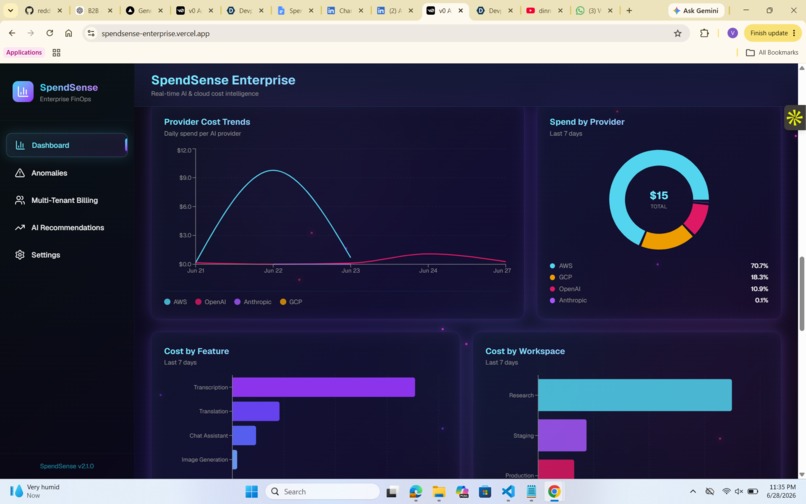Viewport: 806px width, 504px height.
Task: Click the browser back arrow
Action: tap(12, 33)
